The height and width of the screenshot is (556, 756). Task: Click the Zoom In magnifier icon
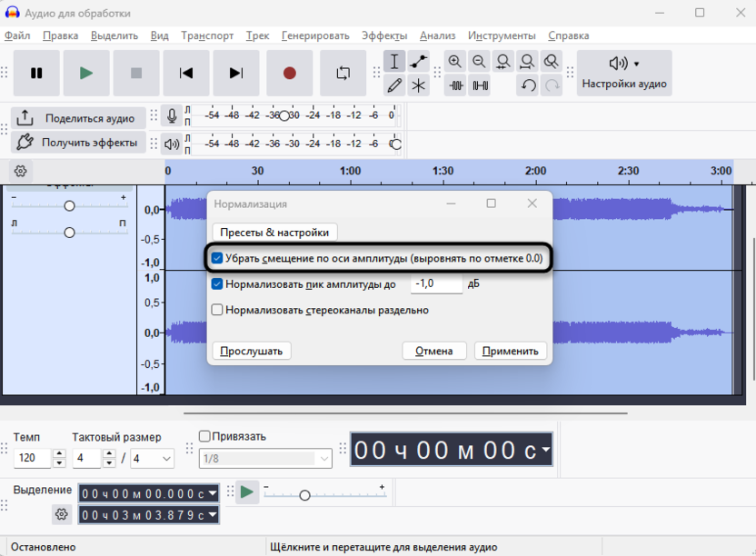pyautogui.click(x=454, y=62)
